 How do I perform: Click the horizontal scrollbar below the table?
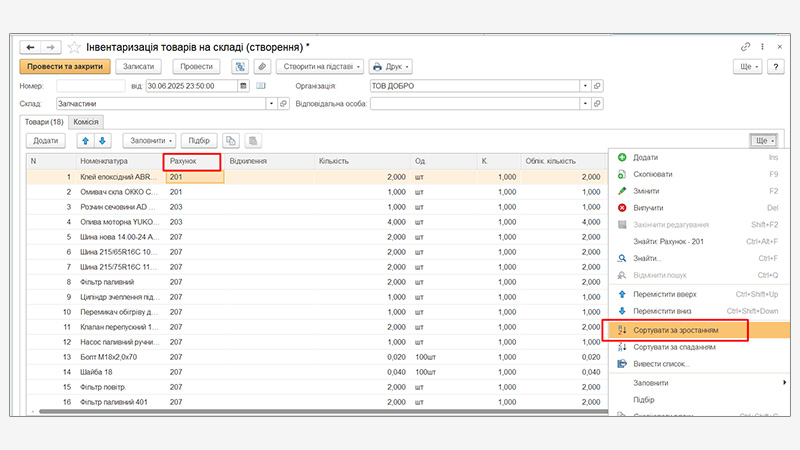coord(300,410)
